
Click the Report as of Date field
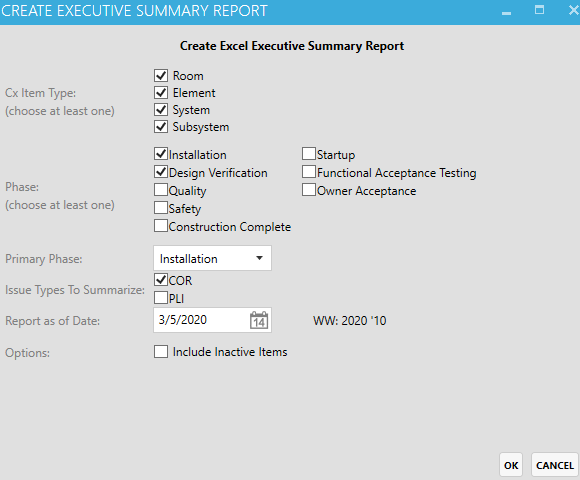tap(212, 320)
